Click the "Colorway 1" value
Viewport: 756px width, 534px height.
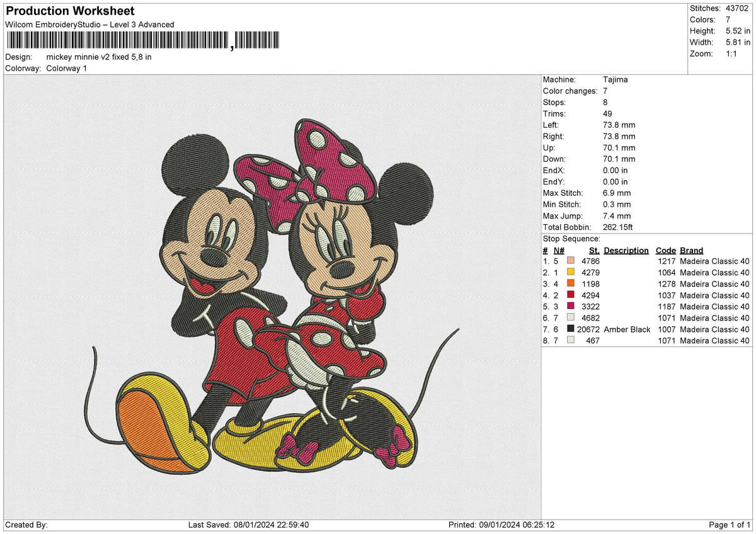pos(67,68)
